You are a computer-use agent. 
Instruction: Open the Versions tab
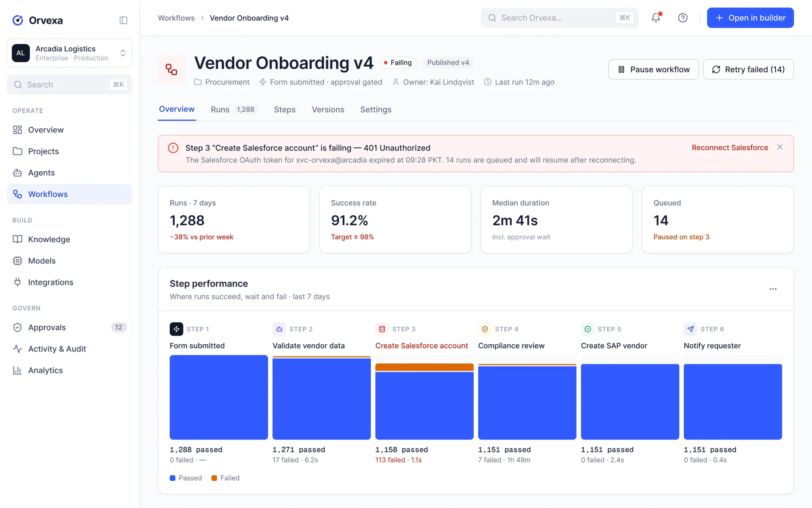tap(328, 109)
